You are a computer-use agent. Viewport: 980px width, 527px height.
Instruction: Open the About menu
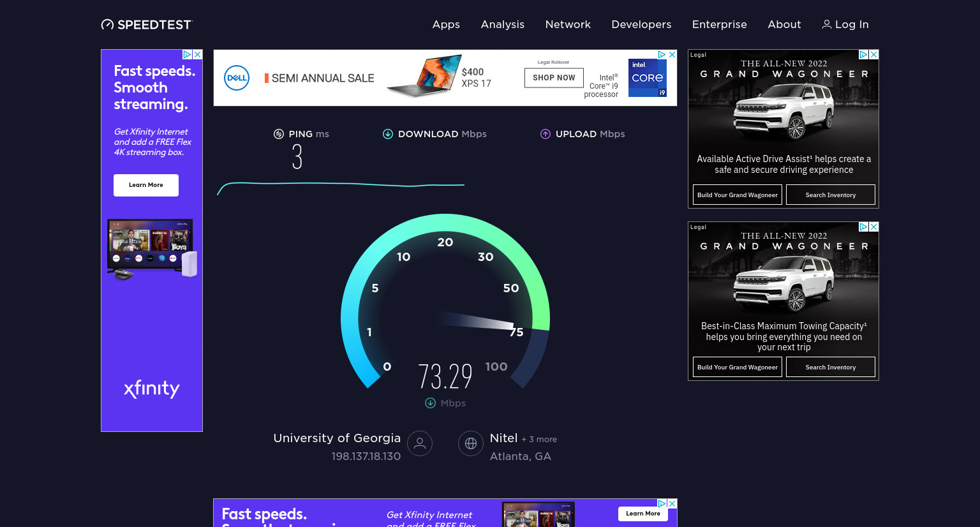pyautogui.click(x=784, y=24)
